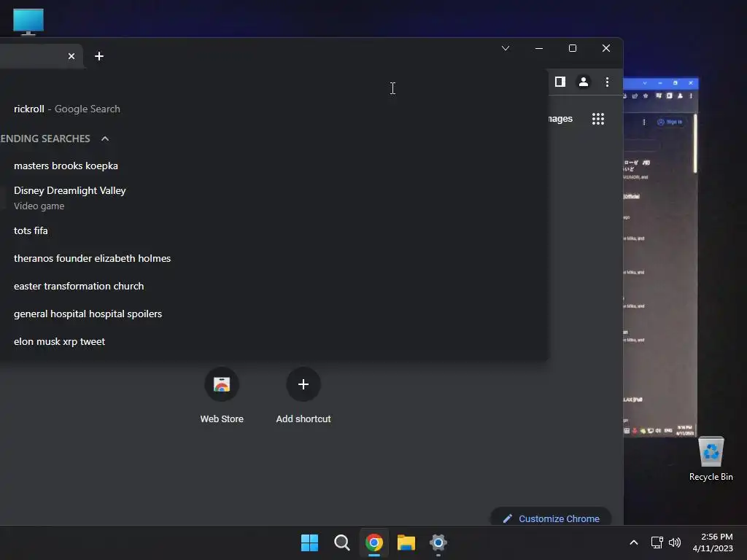The width and height of the screenshot is (747, 560).
Task: Close the background window with its X button
Action: point(691,83)
